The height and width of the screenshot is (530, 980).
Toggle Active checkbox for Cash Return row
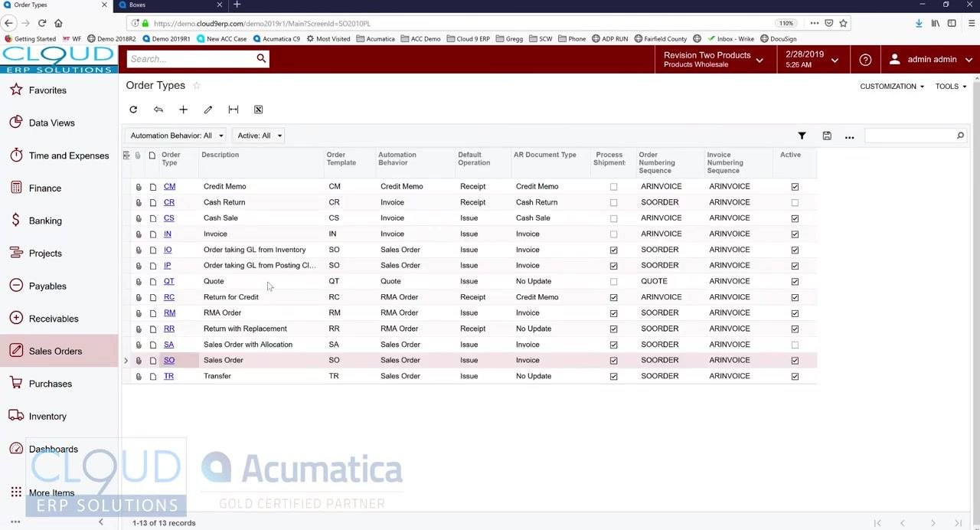[x=795, y=203]
